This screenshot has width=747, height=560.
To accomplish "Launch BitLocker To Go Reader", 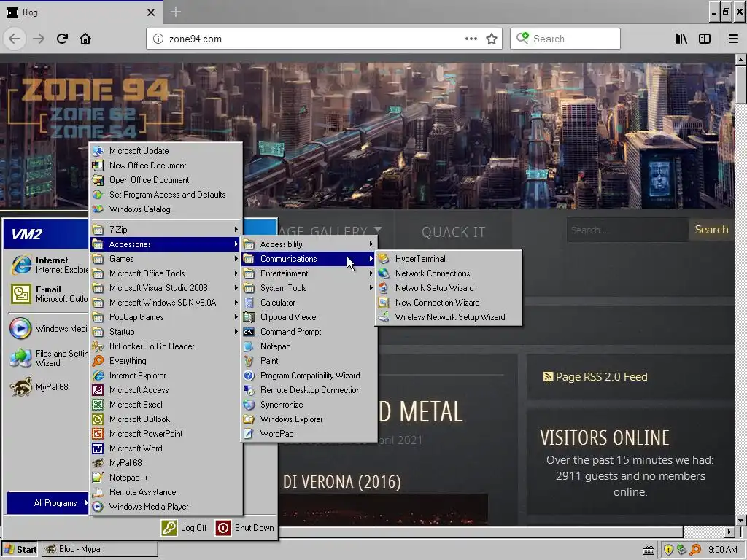I will point(166,346).
